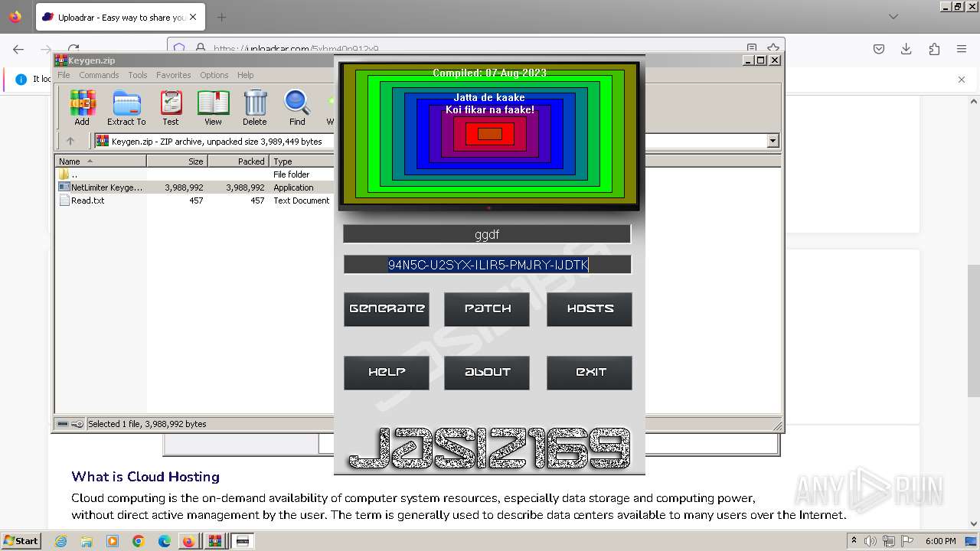980x551 pixels.
Task: Open the Windows Start menu
Action: [21, 541]
